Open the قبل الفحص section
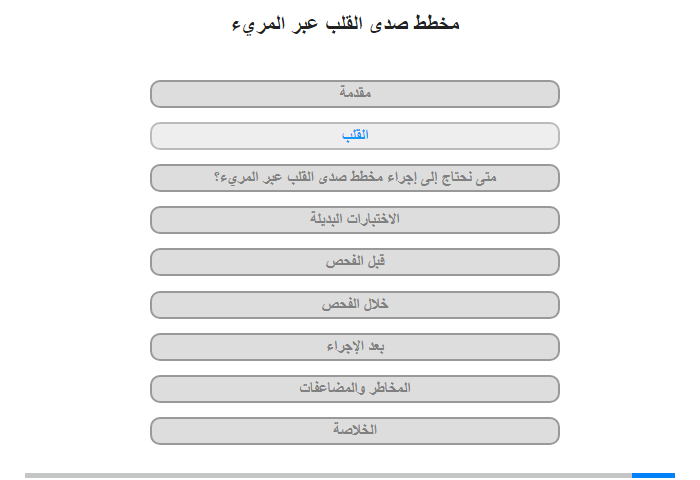The width and height of the screenshot is (700, 480). 354,262
